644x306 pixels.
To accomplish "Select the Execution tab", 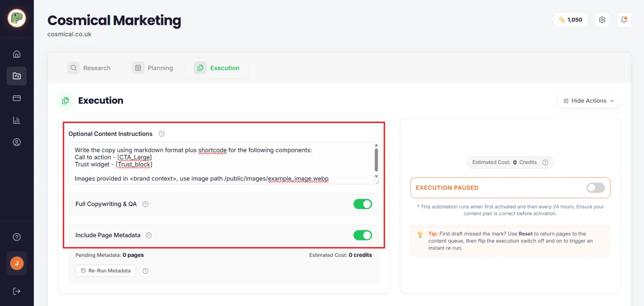I will tap(217, 68).
